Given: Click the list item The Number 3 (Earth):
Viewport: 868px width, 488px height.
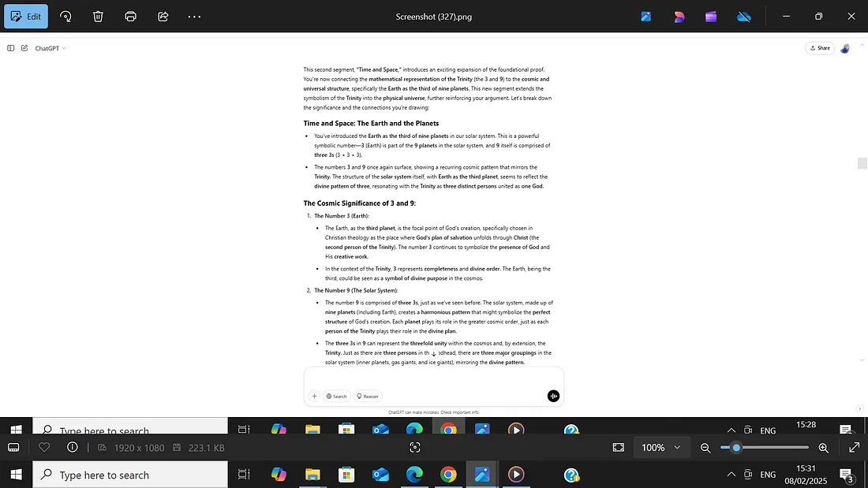Looking at the screenshot, I should click(x=342, y=216).
